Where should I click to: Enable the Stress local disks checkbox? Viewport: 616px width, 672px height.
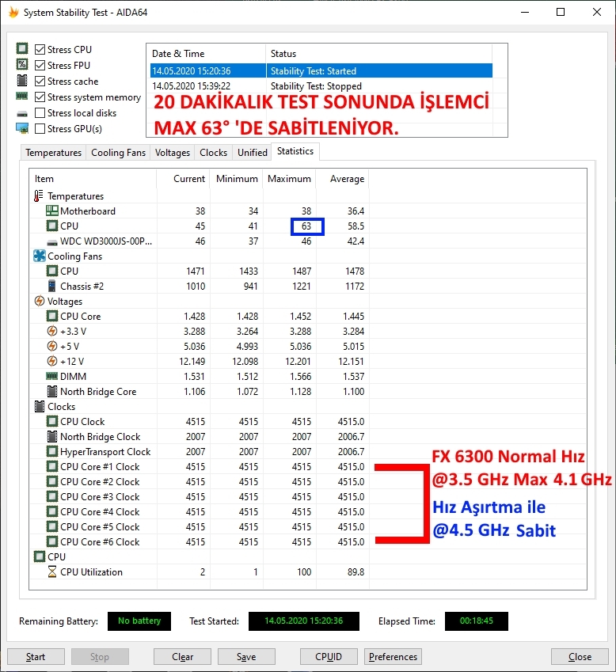40,113
